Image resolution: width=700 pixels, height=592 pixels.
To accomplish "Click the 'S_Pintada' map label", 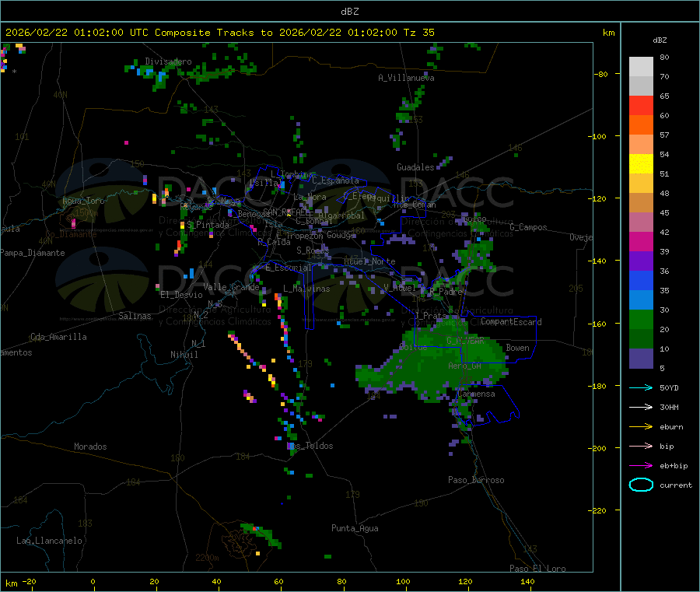I will pos(208,225).
